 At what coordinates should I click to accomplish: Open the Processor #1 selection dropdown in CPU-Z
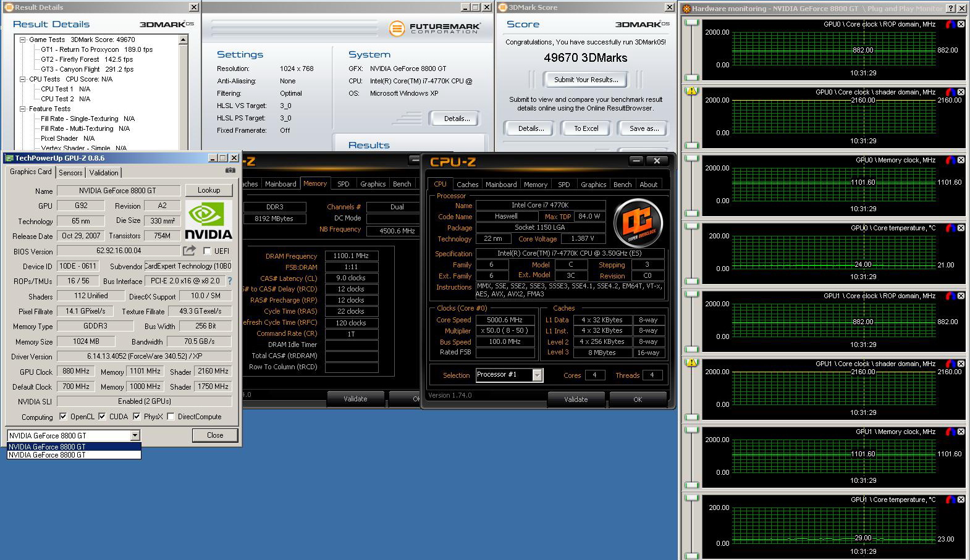click(537, 375)
